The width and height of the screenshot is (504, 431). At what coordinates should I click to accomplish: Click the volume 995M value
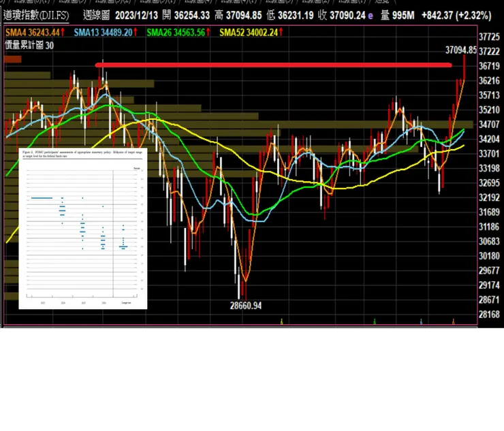pyautogui.click(x=403, y=16)
